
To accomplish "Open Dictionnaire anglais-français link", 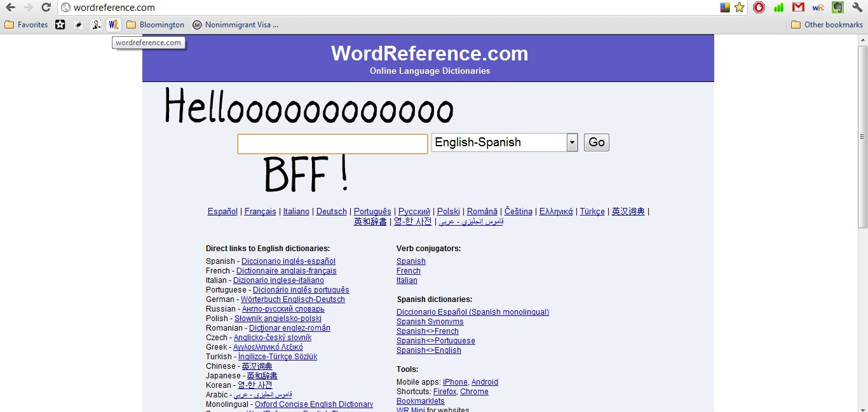I will 287,271.
